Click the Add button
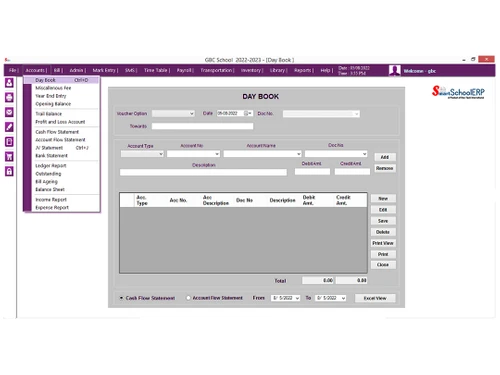Viewport: 500px width, 375px height. click(x=385, y=157)
